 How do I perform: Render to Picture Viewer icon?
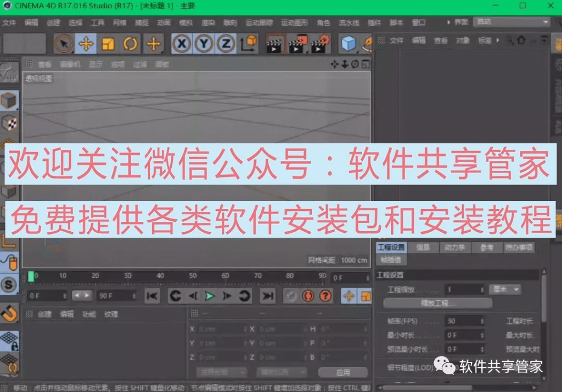point(298,44)
